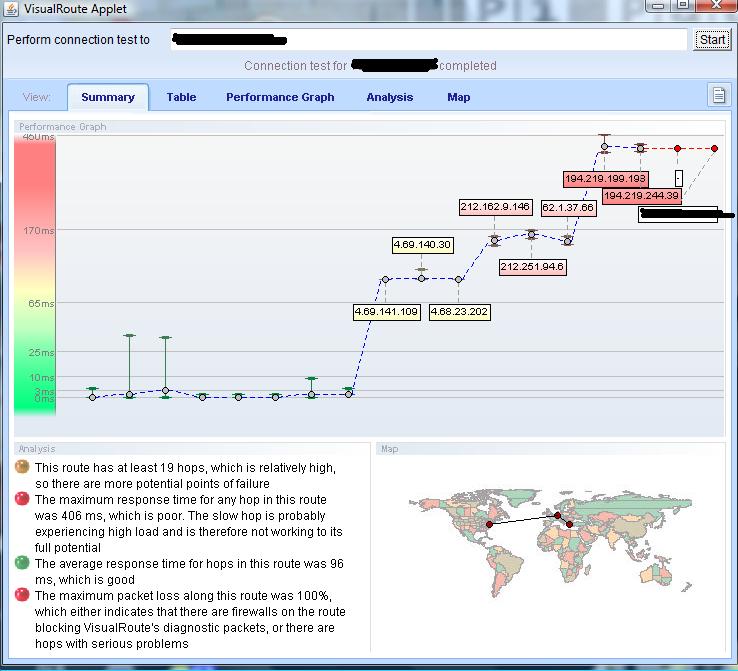Viewport: 738px width, 671px height.
Task: Click the connection test address field
Action: click(x=430, y=40)
